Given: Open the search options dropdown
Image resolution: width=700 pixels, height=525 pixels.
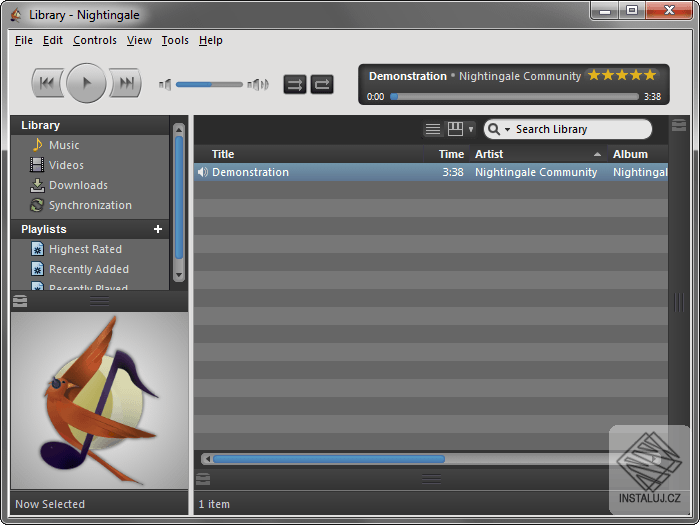Looking at the screenshot, I should coord(508,129).
